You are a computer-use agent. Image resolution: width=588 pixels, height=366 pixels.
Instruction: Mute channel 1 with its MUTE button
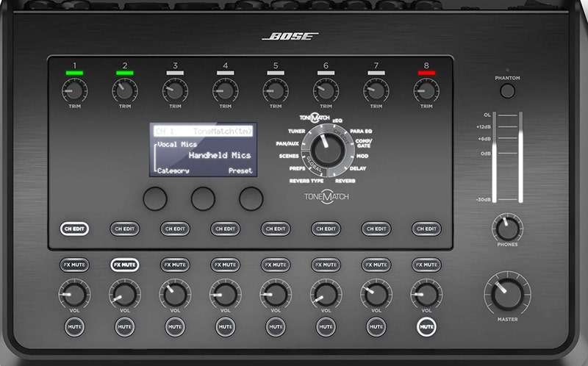pyautogui.click(x=75, y=326)
